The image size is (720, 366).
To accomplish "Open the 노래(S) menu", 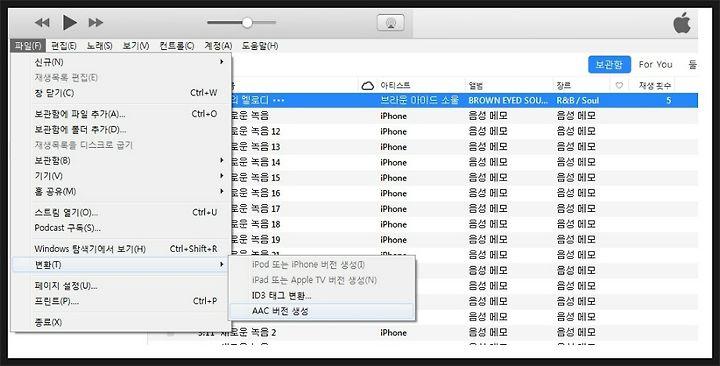I will (100, 45).
